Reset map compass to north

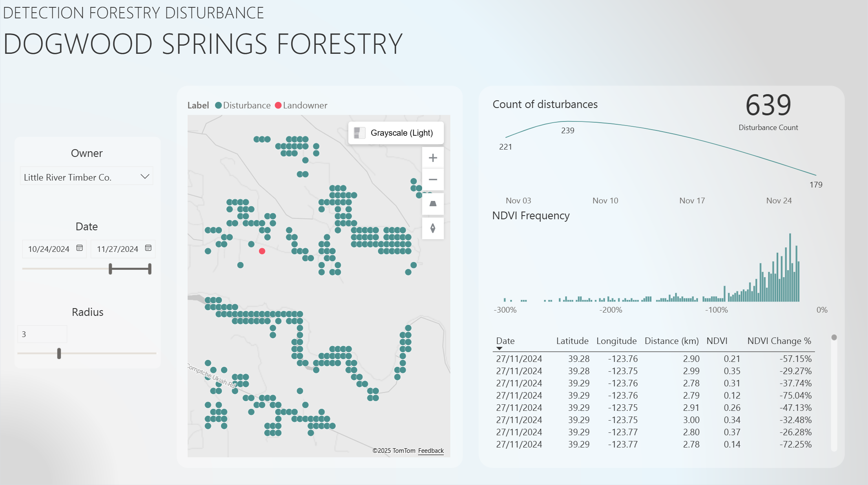click(x=433, y=228)
